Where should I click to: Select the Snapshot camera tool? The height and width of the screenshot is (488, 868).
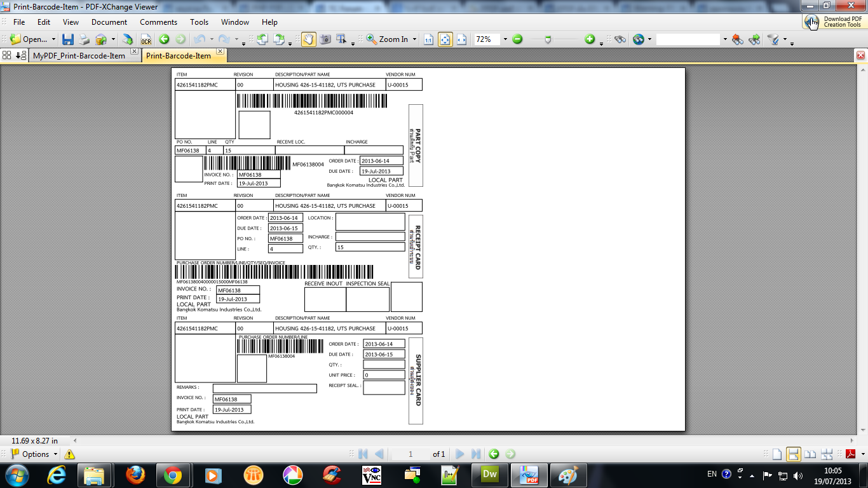tap(325, 39)
